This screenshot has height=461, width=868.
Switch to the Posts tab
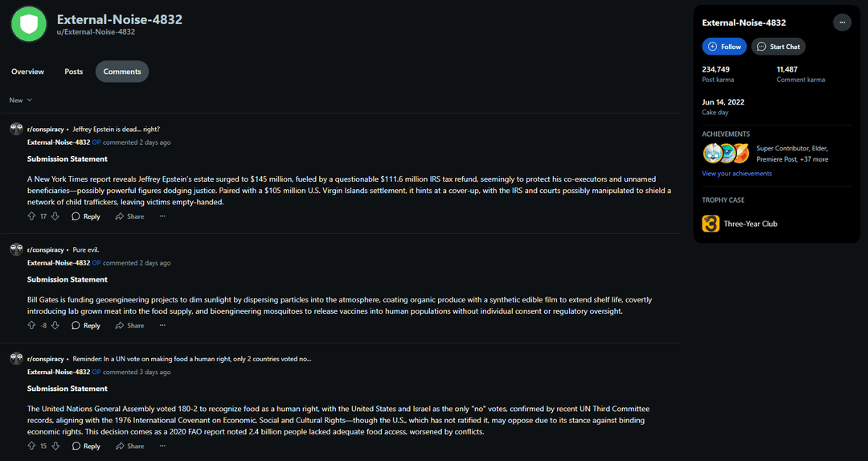(74, 72)
